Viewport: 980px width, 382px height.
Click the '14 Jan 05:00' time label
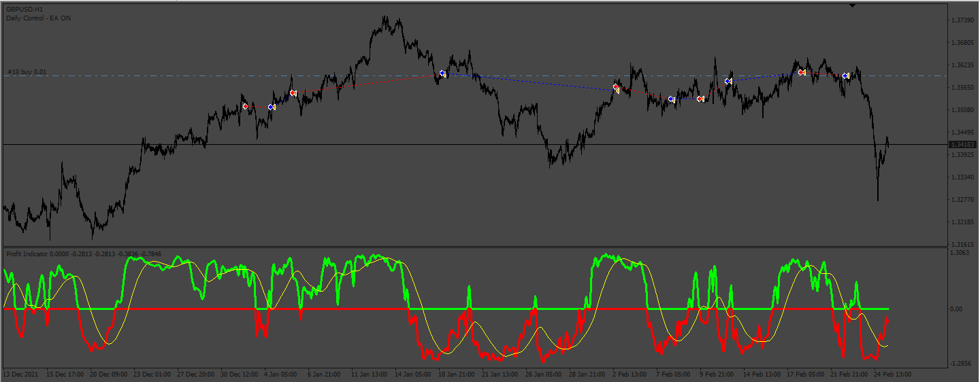pos(414,374)
